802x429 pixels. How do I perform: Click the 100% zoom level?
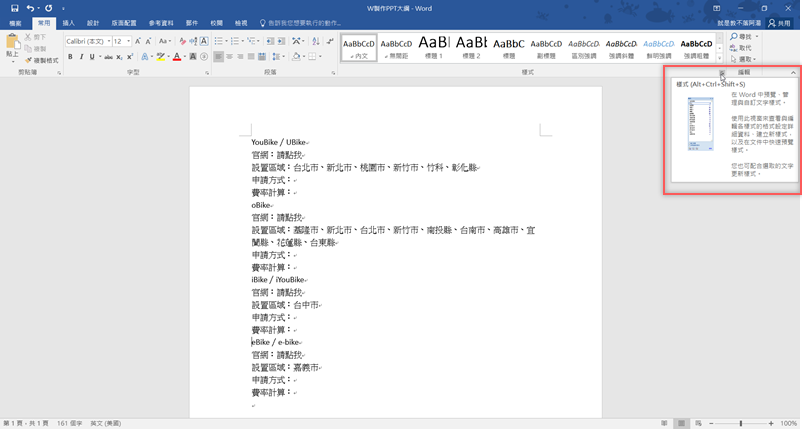(789, 423)
